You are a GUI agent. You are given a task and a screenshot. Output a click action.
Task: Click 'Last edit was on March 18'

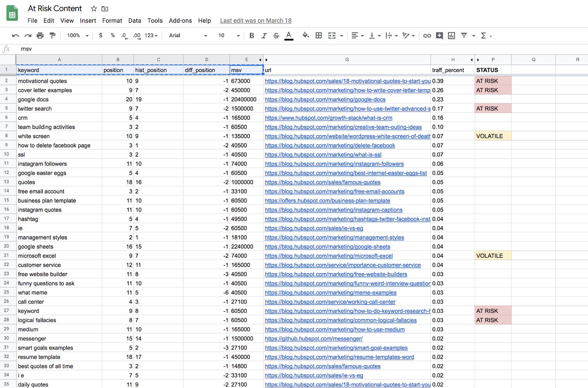click(256, 21)
